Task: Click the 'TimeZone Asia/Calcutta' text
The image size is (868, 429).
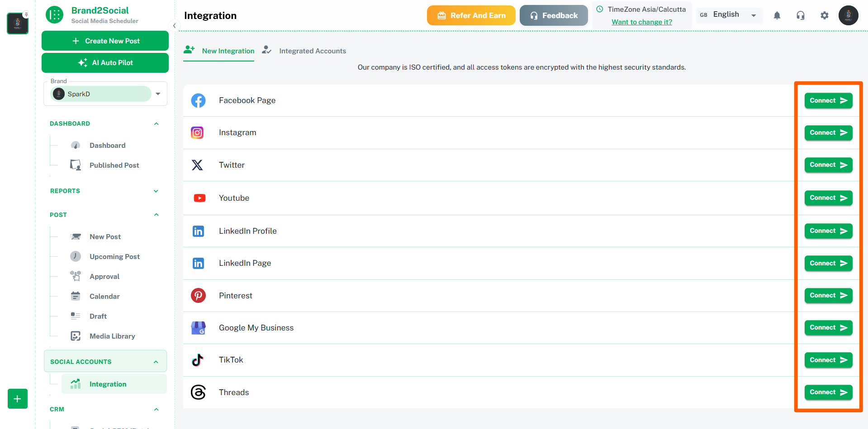Action: (646, 9)
